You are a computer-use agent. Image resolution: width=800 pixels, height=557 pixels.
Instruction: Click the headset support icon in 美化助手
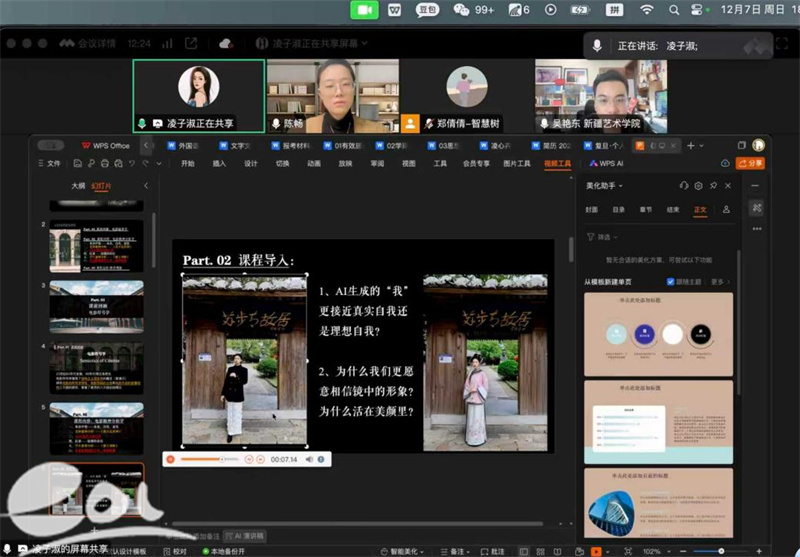(x=684, y=186)
